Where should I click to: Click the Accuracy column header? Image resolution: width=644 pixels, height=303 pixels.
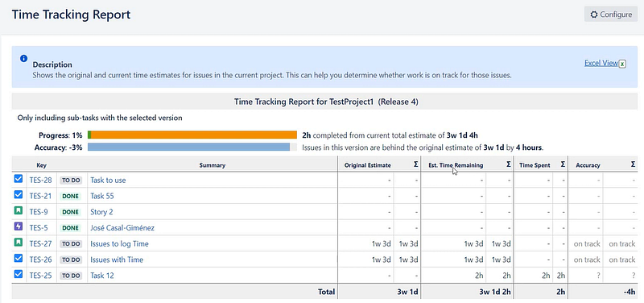pyautogui.click(x=588, y=165)
